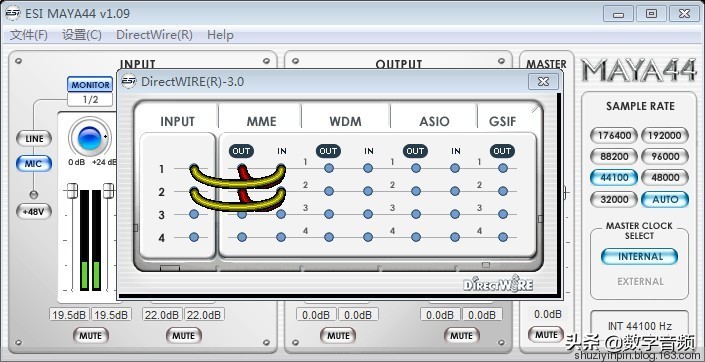The height and width of the screenshot is (362, 705).
Task: Click the GSIF OUT header label
Action: coord(502,151)
